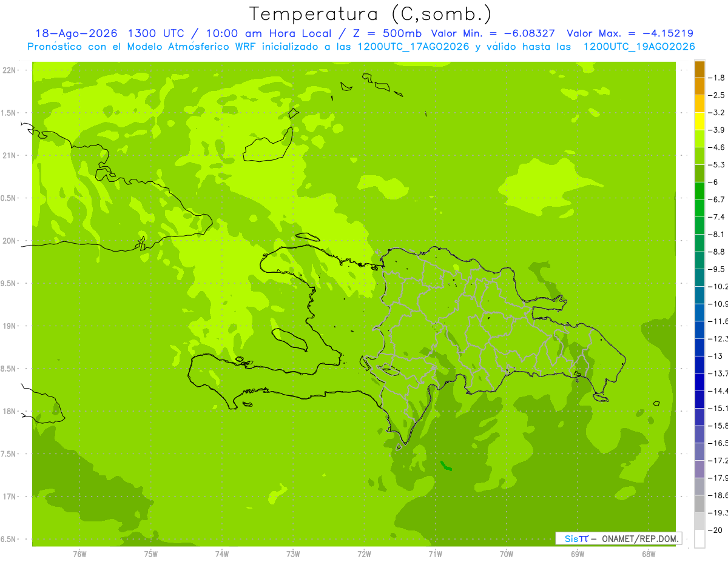Click the "74W" longitude axis label

(x=221, y=554)
